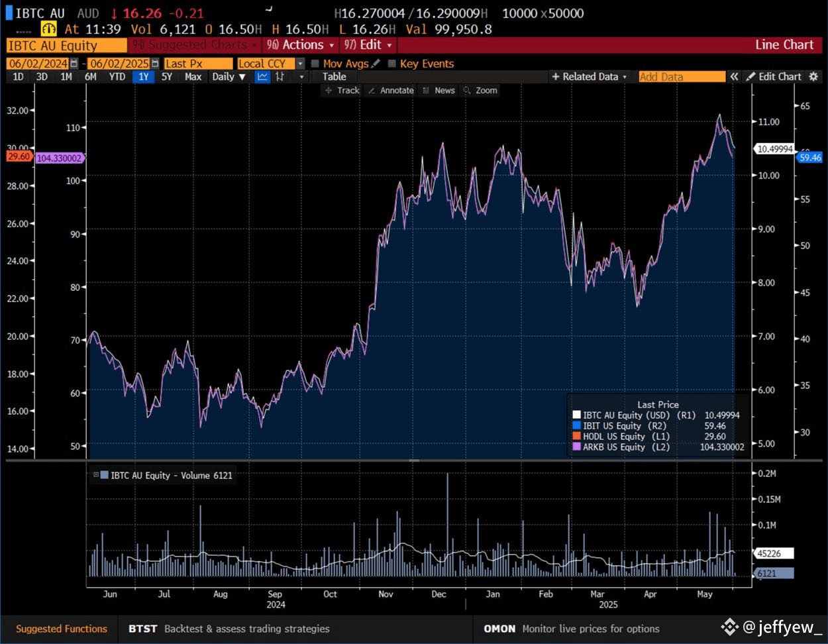The height and width of the screenshot is (644, 828).
Task: Click the yellow delayed-quote clock icon
Action: click(x=49, y=29)
